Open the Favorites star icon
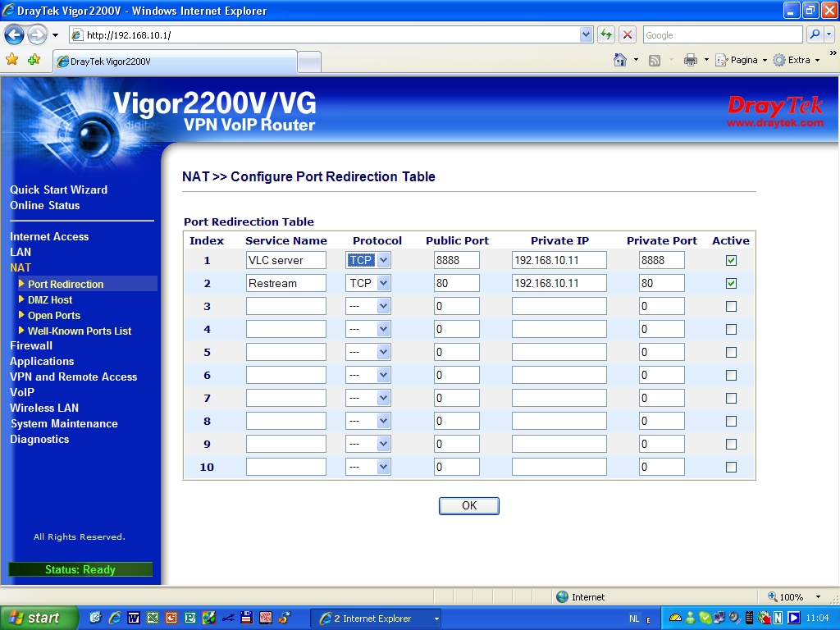The height and width of the screenshot is (630, 840). pyautogui.click(x=11, y=59)
